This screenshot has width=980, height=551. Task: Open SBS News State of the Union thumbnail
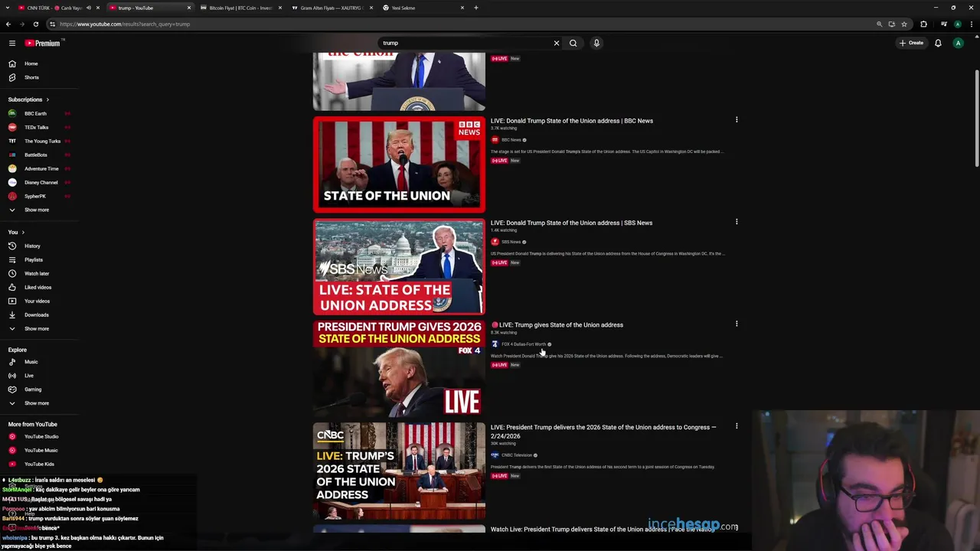399,267
